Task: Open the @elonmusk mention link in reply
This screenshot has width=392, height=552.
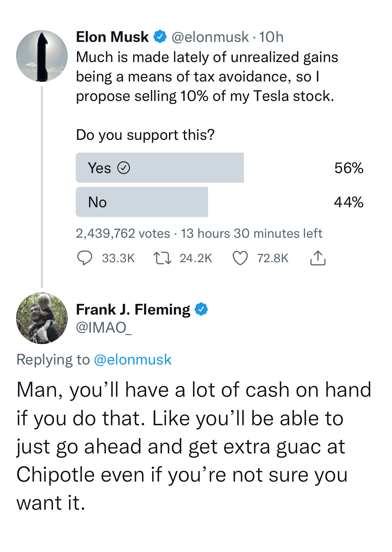Action: coord(133,360)
